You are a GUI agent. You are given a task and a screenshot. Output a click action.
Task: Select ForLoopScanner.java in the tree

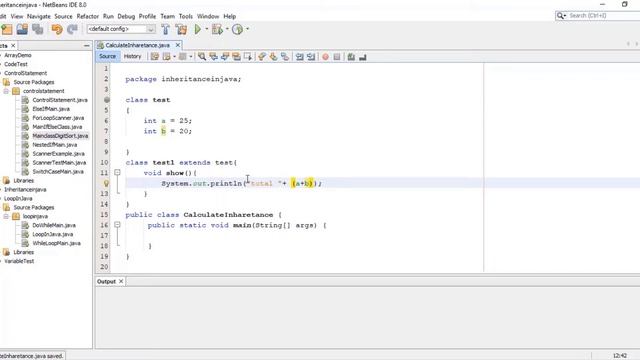click(x=58, y=118)
